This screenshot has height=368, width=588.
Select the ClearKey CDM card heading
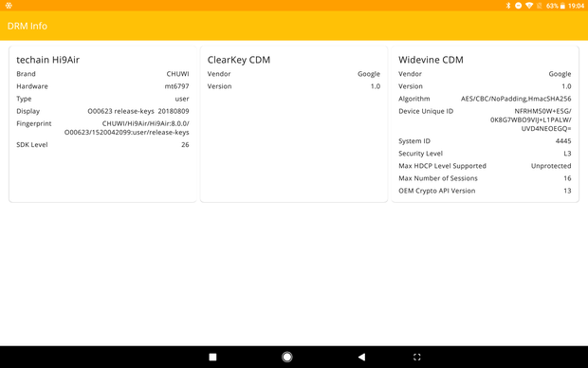pos(238,60)
